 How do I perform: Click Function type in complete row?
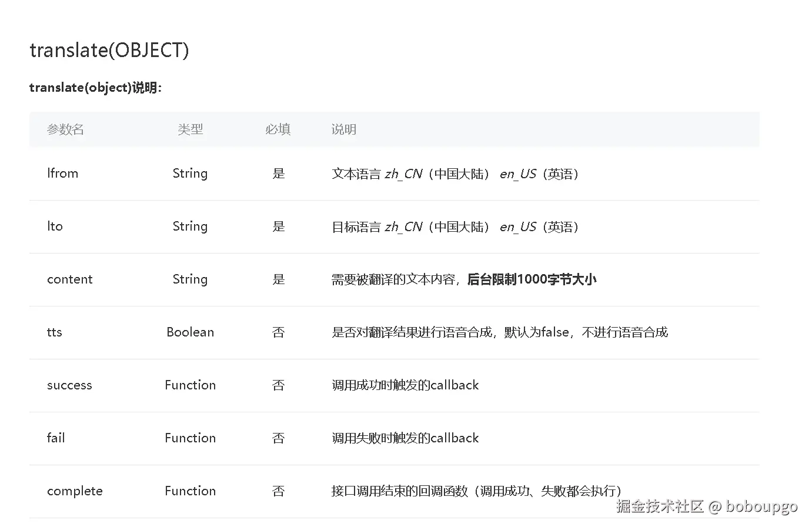(x=190, y=491)
